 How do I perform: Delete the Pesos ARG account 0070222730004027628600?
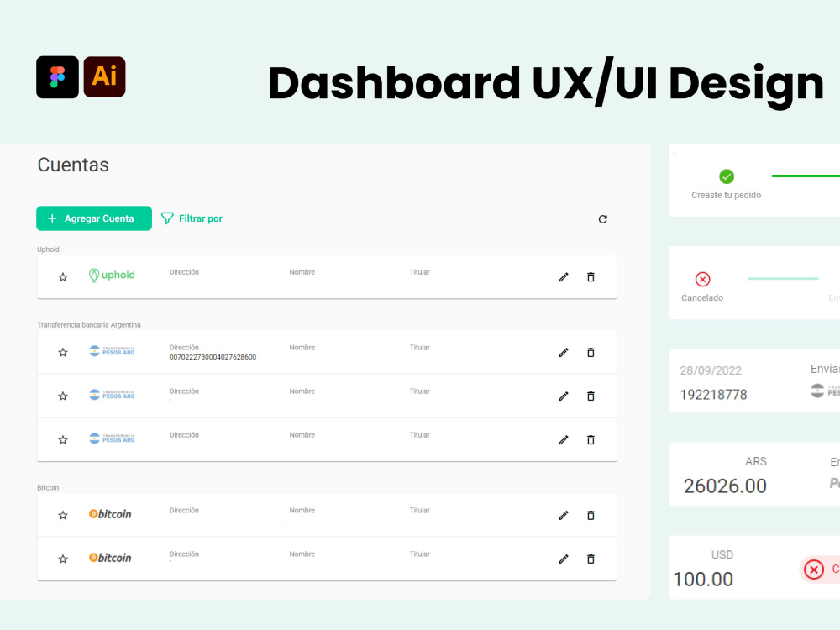591,353
